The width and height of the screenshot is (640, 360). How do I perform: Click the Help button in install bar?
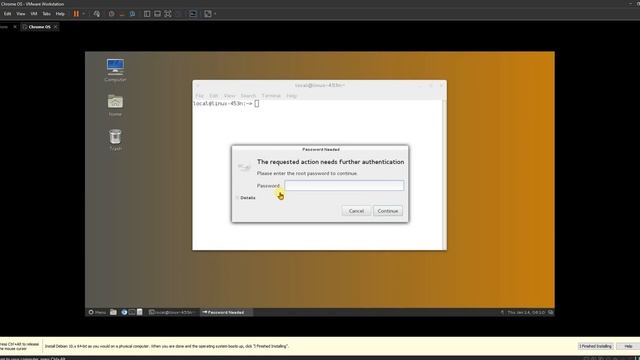(628, 346)
